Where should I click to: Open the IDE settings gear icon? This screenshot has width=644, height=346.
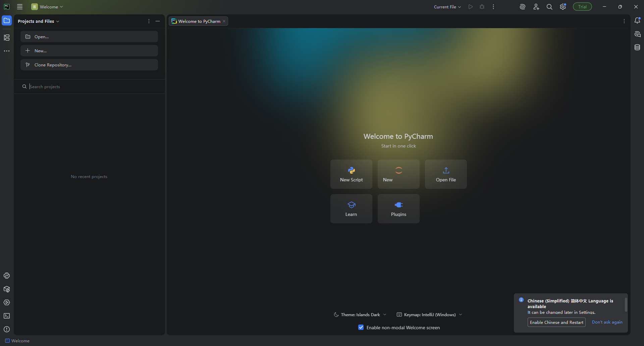[563, 7]
